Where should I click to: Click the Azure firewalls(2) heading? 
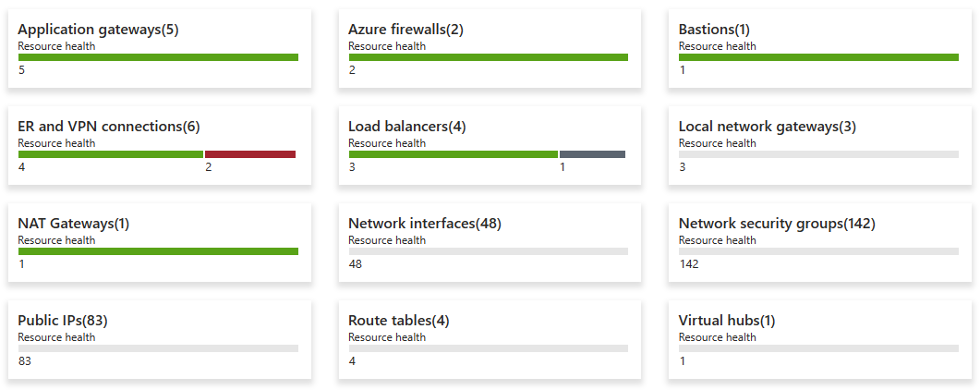click(405, 30)
